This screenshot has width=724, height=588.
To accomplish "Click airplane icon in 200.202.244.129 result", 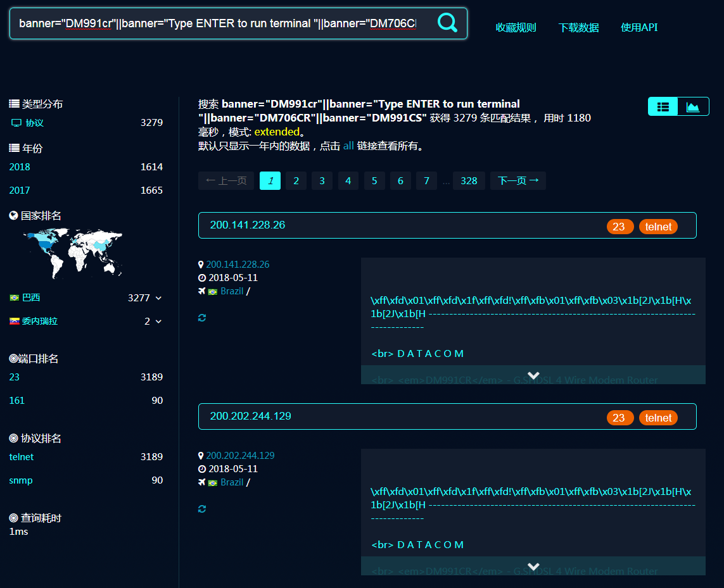I will tap(202, 482).
